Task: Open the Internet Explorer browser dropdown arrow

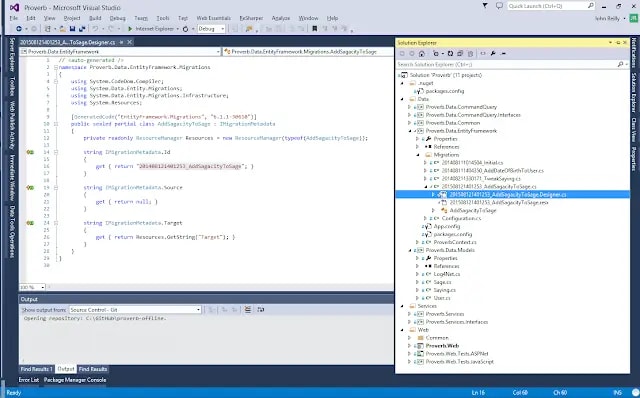Action: 178,29
